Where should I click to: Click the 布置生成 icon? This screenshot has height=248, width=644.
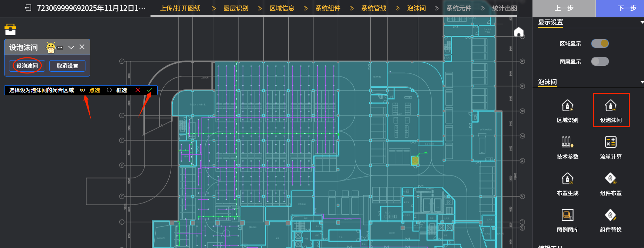click(567, 179)
